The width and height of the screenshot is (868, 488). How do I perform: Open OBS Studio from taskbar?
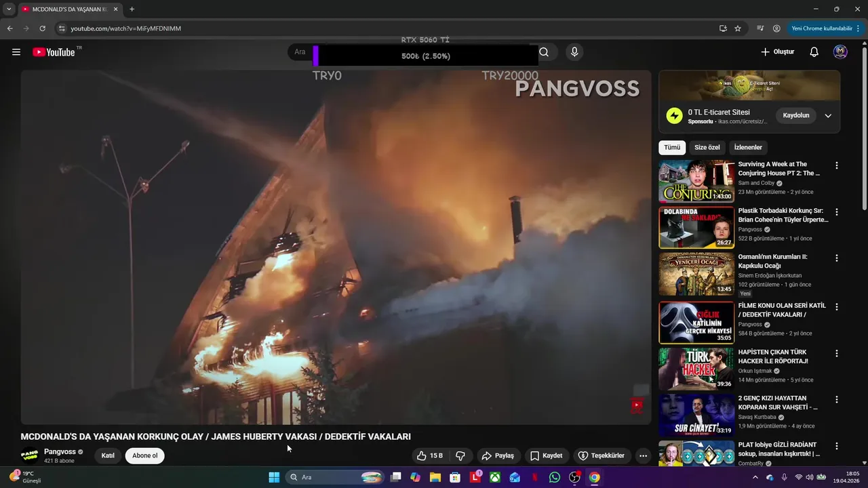point(574,477)
